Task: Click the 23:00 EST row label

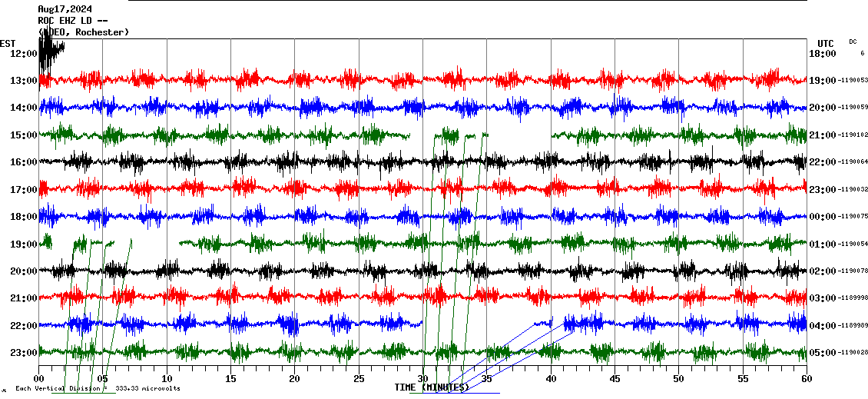Action: point(24,353)
